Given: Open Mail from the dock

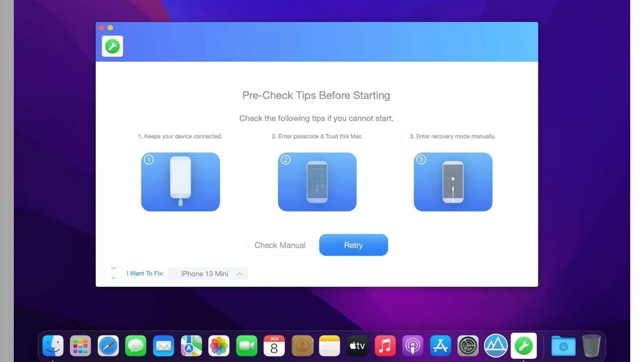Looking at the screenshot, I should coord(163,345).
